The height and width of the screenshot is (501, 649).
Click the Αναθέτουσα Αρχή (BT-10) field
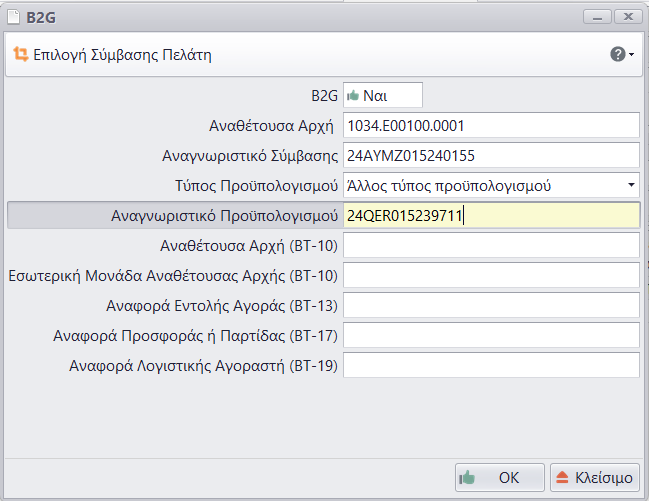[x=490, y=245]
